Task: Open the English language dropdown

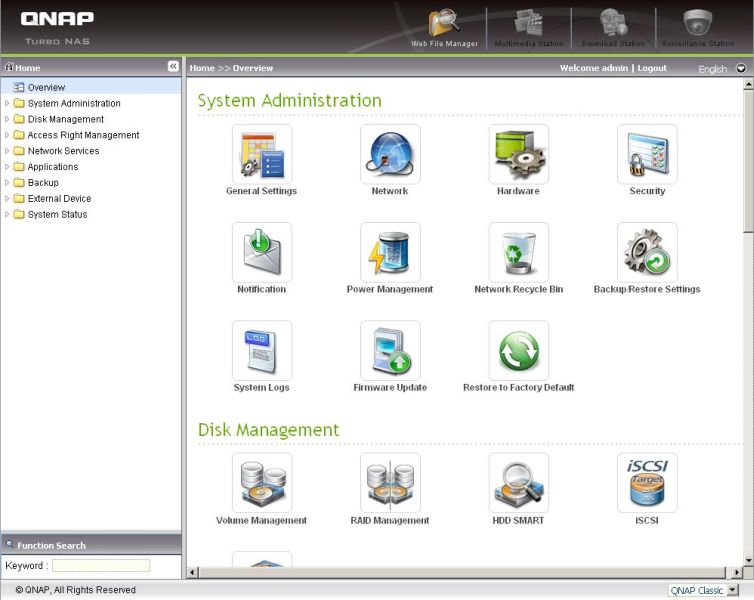Action: pyautogui.click(x=741, y=68)
